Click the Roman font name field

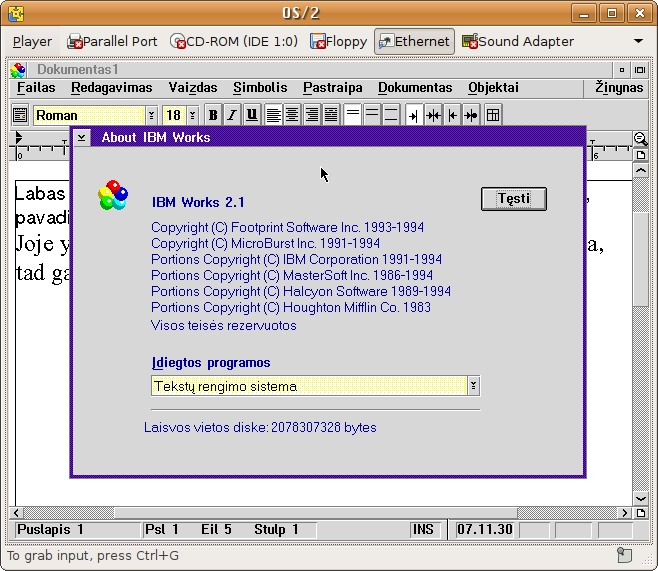point(89,115)
